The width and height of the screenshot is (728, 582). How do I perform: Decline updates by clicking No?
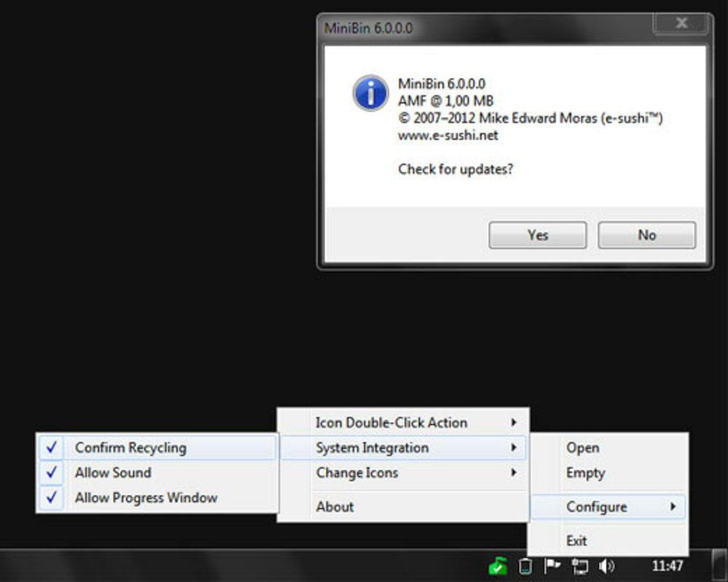tap(646, 235)
